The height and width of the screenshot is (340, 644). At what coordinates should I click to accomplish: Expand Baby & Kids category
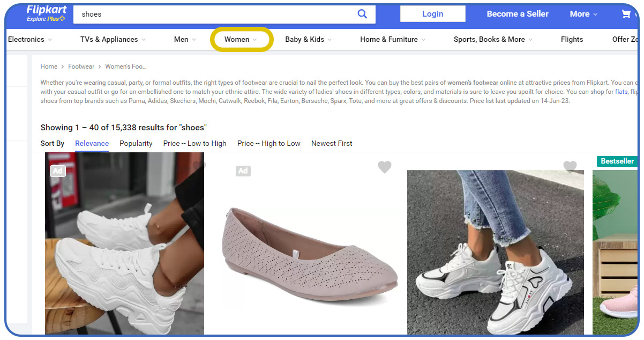[308, 39]
